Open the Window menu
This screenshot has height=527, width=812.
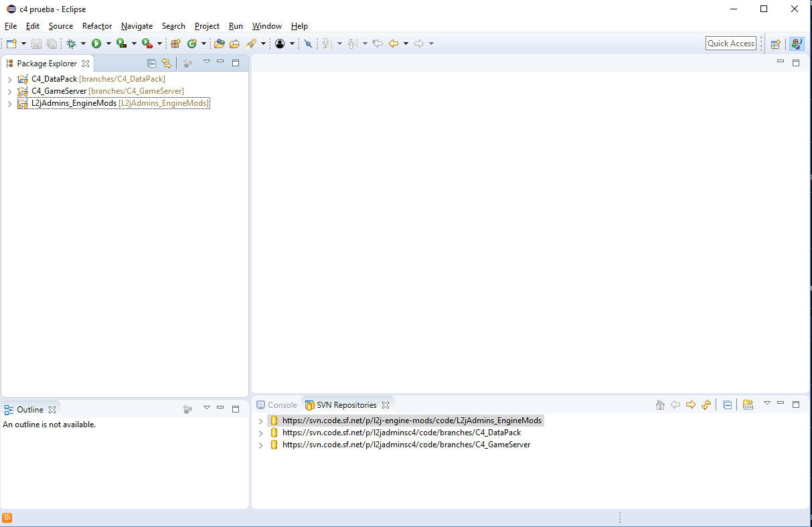click(x=266, y=26)
